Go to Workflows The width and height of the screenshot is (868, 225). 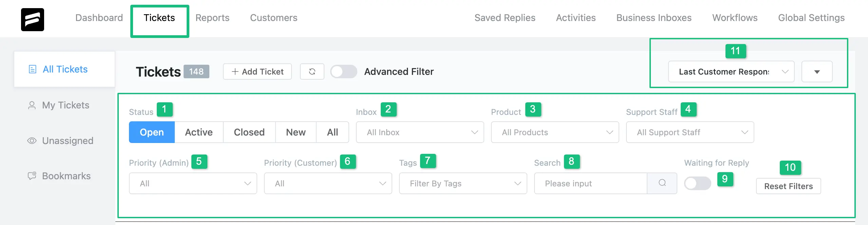point(735,18)
